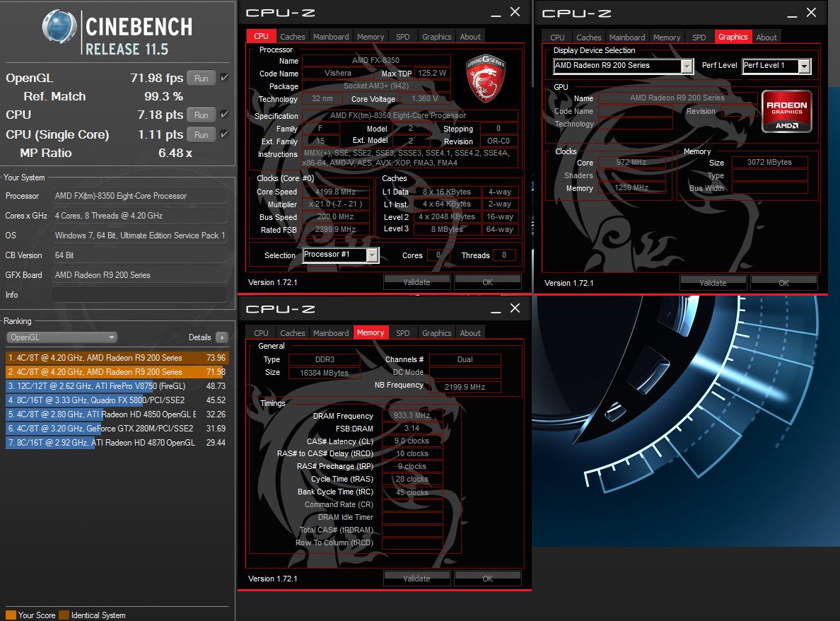Click the GFX Board field
Screen dimensions: 840x621
[x=139, y=275]
